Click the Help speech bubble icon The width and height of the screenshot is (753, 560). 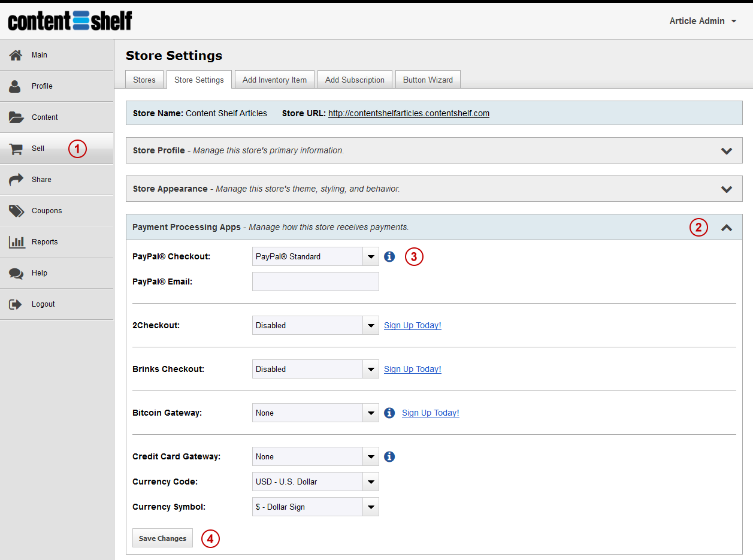[16, 273]
